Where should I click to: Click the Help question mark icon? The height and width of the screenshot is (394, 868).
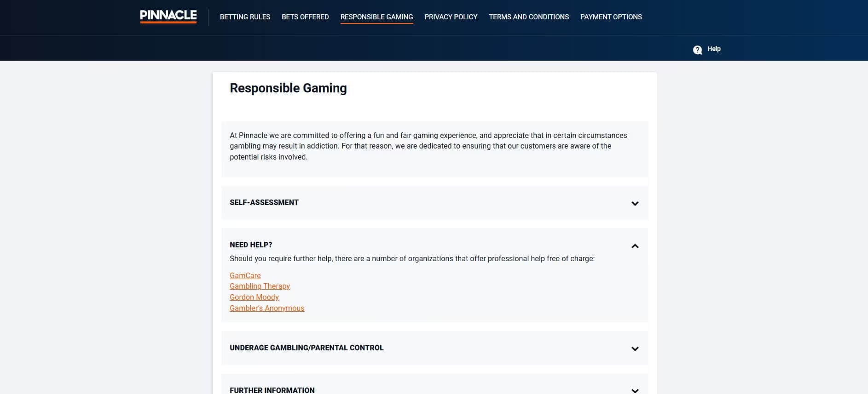pos(697,50)
